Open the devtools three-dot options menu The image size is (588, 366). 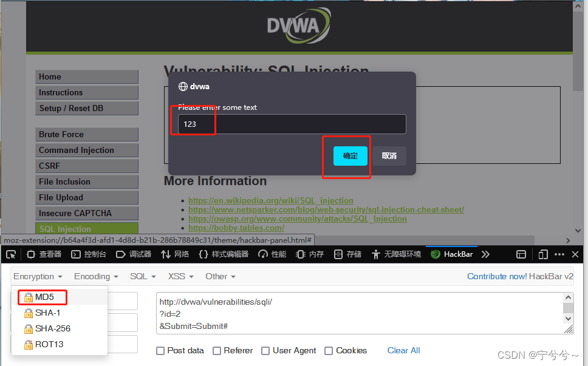(559, 254)
